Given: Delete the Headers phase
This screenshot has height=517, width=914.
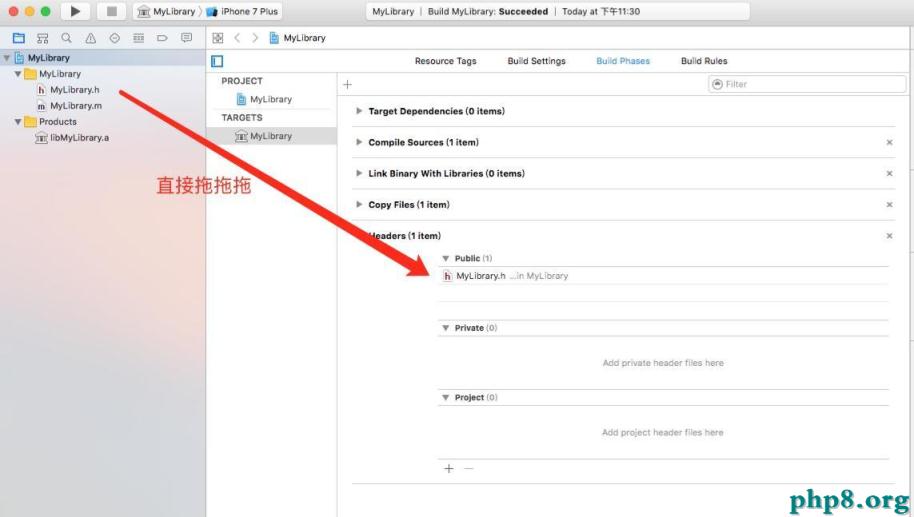Looking at the screenshot, I should 890,236.
